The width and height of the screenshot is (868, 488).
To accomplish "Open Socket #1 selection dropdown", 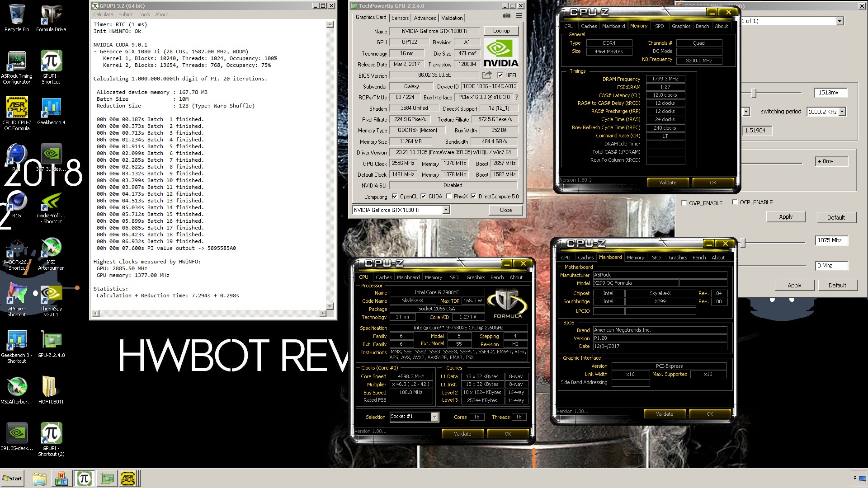I will (434, 417).
